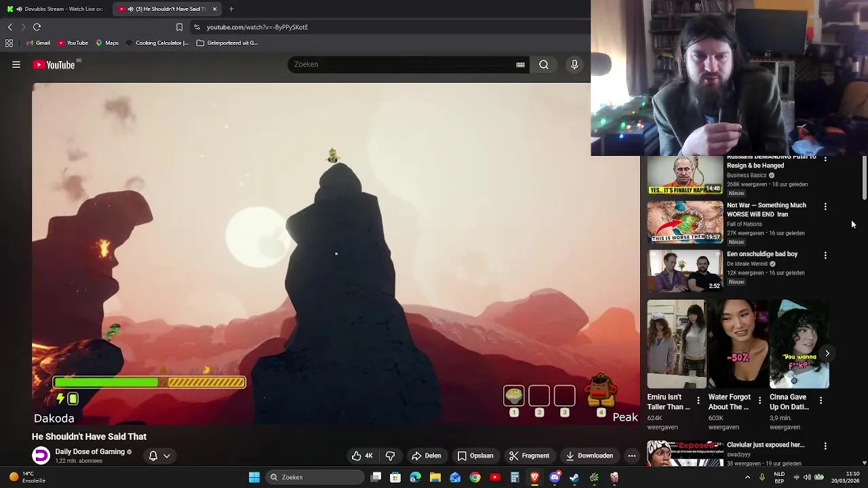The image size is (868, 488).
Task: Click the video title He Shouldn't Have Said That
Action: coord(89,436)
